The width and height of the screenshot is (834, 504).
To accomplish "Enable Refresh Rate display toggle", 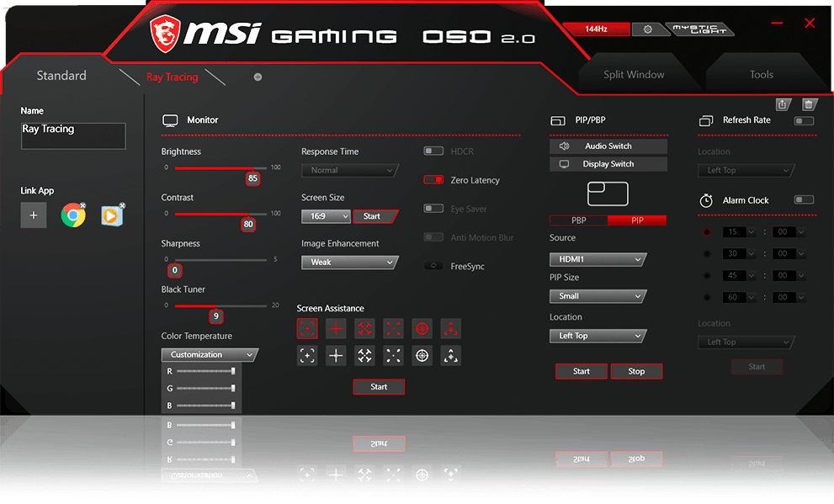I will (804, 120).
